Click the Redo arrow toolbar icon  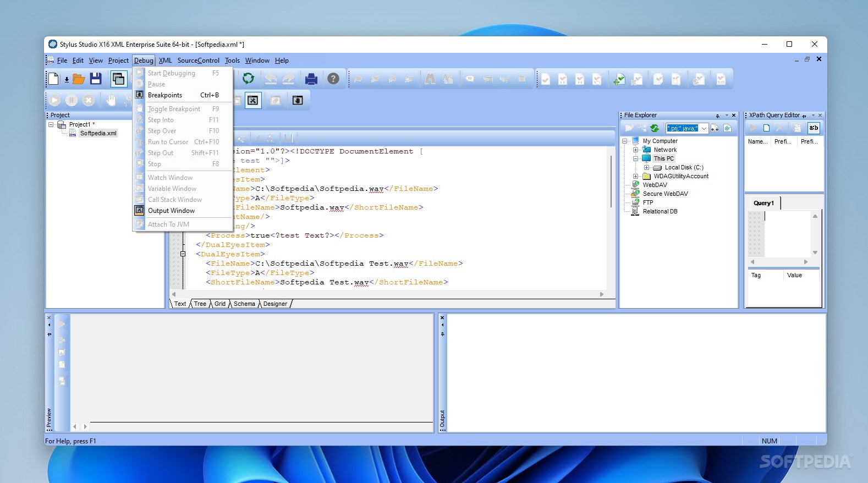click(288, 79)
